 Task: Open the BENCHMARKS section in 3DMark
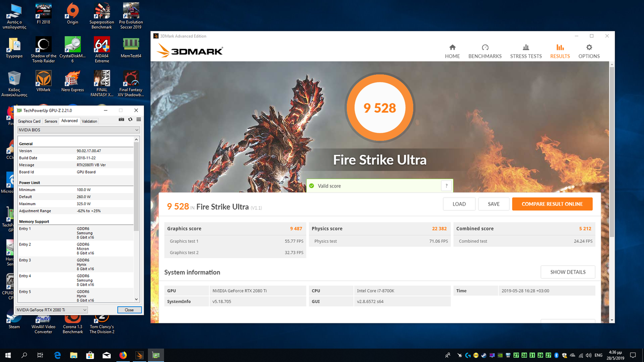point(485,51)
